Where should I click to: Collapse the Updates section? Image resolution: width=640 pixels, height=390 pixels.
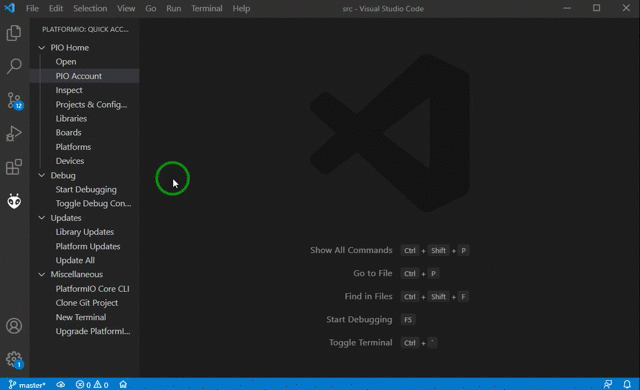click(42, 218)
